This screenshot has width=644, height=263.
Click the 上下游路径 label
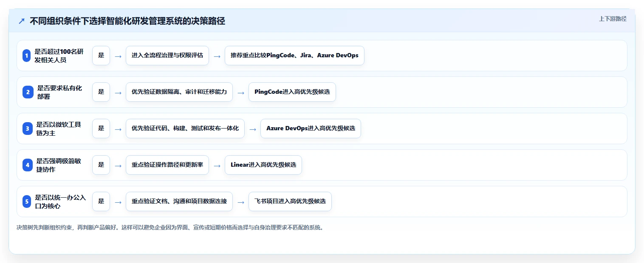tap(613, 19)
